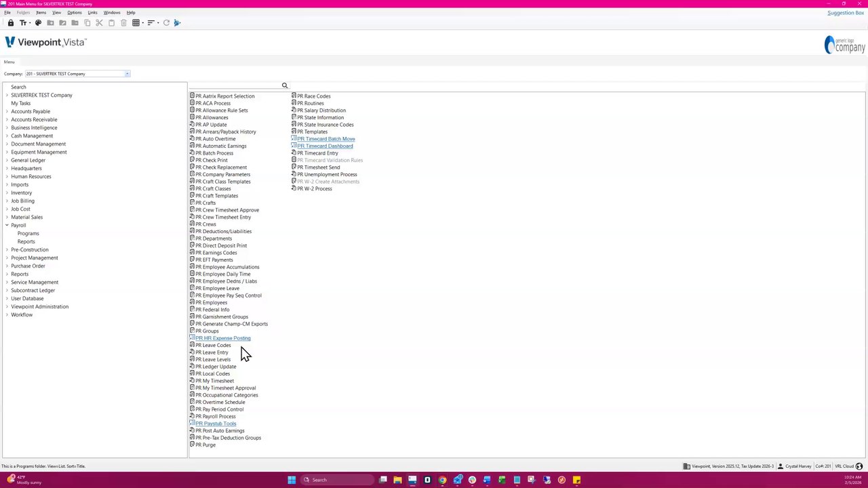Open PR Direct Deposit Print
868x488 pixels.
click(221, 245)
